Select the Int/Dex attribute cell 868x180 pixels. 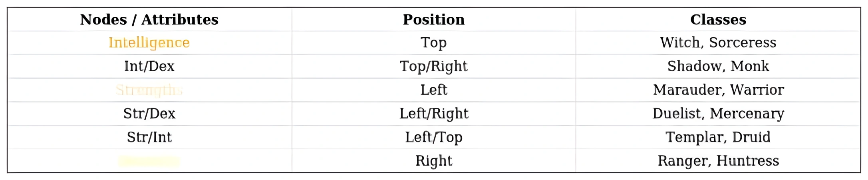[x=149, y=66]
